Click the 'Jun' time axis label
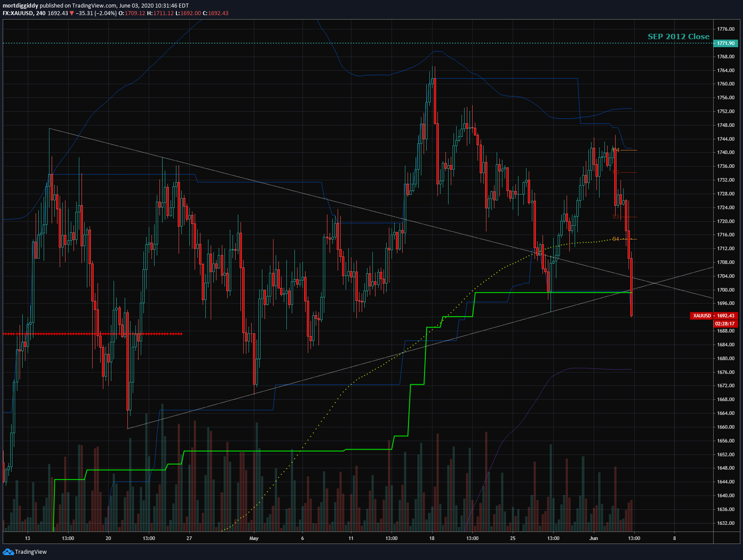 point(593,538)
